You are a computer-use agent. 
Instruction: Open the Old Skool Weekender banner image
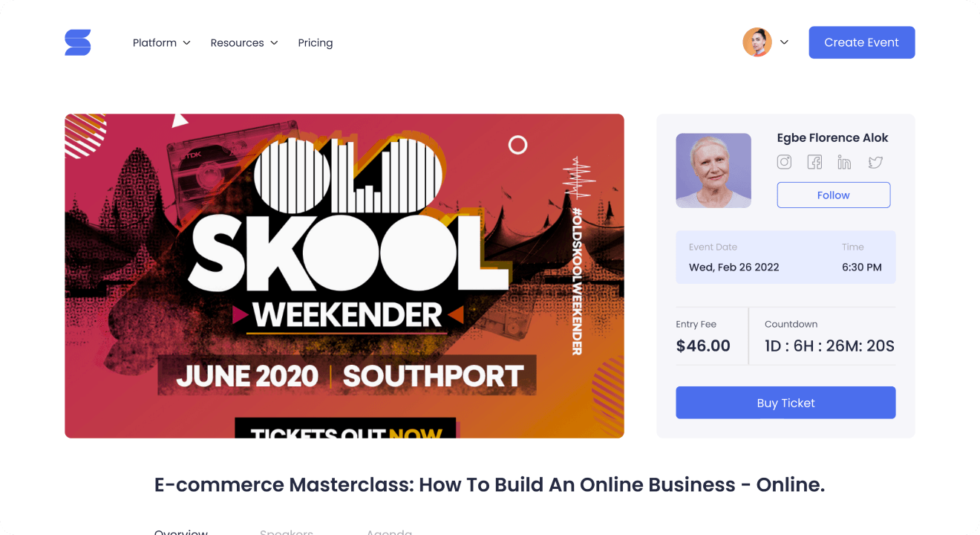[x=344, y=276]
